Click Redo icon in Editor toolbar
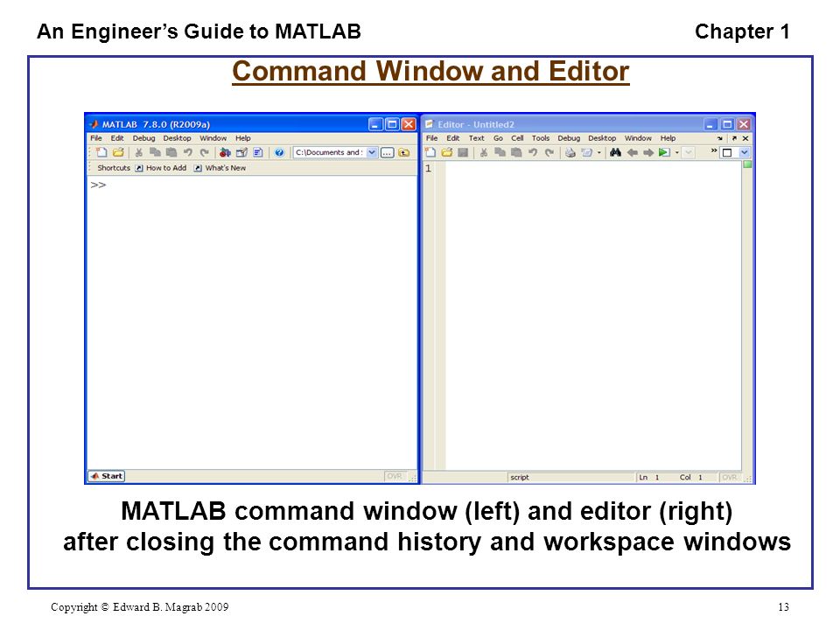Viewport: 840px width, 630px height. pyautogui.click(x=549, y=152)
